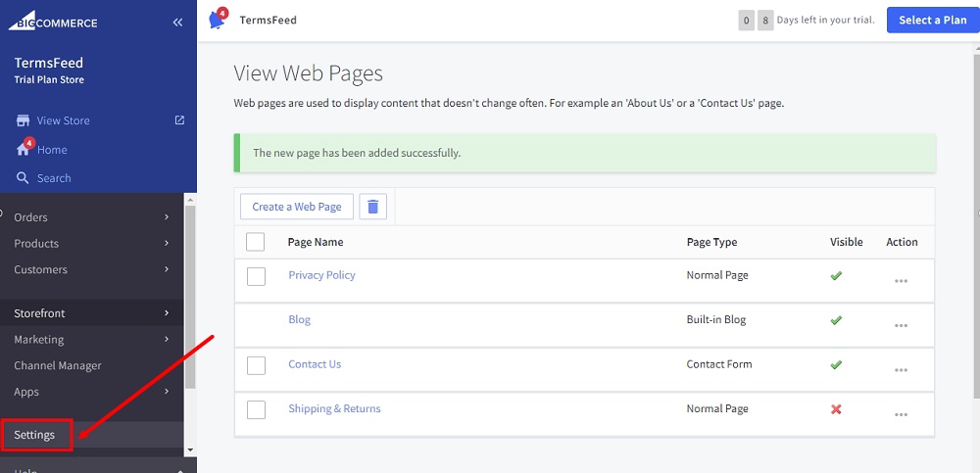Click 'Contact Form' page type cell
Screen dimensions: 980x473
pyautogui.click(x=719, y=363)
